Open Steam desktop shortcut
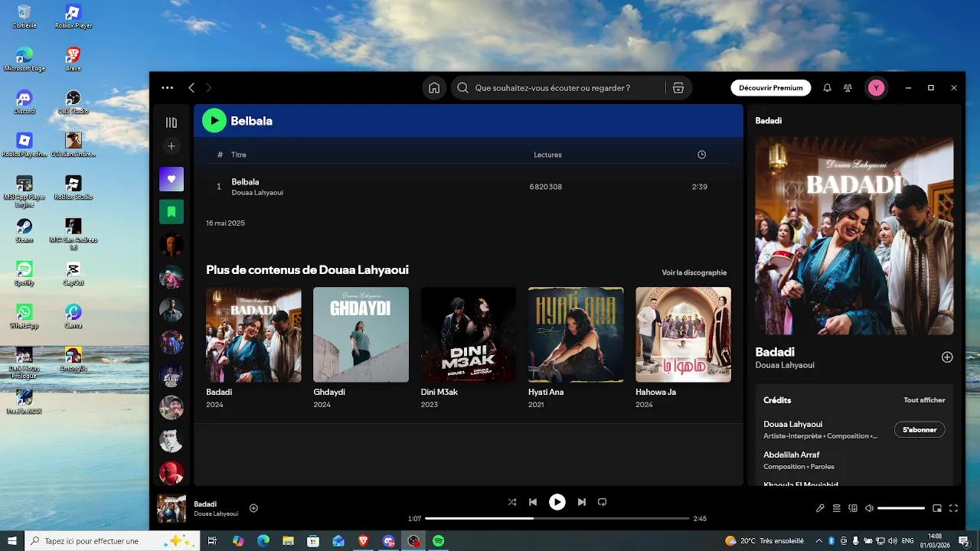Image resolution: width=980 pixels, height=551 pixels. [24, 230]
